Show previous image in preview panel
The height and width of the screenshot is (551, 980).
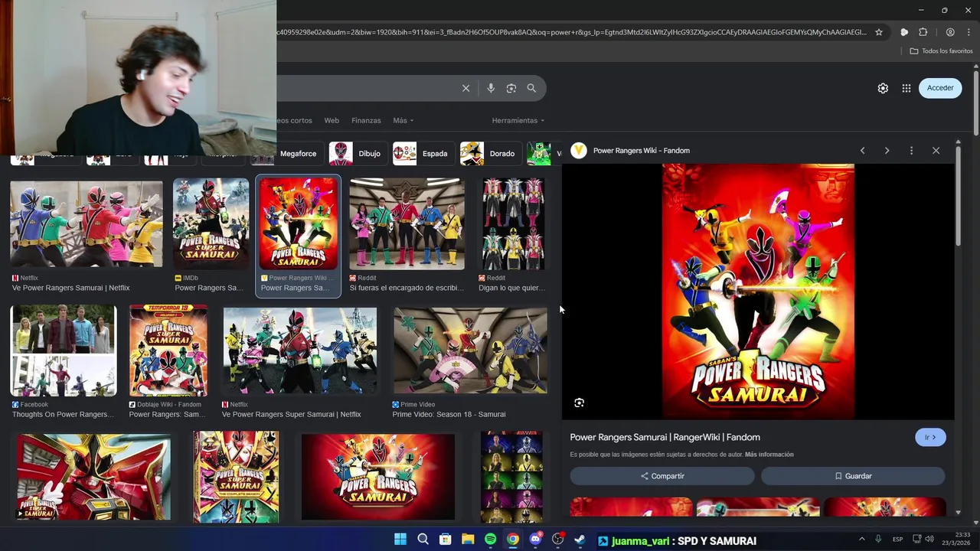pos(862,151)
